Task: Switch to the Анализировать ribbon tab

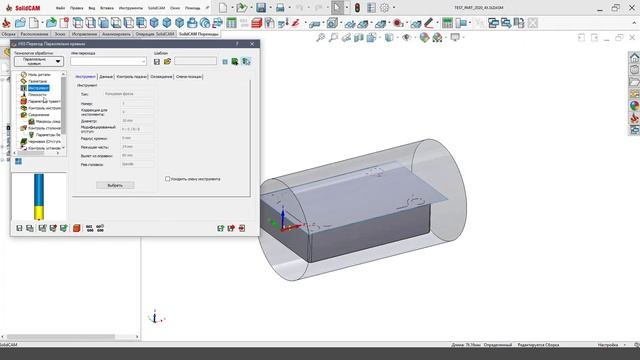Action: pyautogui.click(x=116, y=34)
